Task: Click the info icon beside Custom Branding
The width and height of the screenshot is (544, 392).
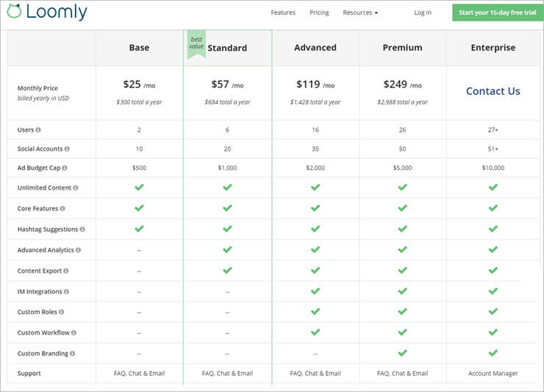Action: [x=72, y=354]
